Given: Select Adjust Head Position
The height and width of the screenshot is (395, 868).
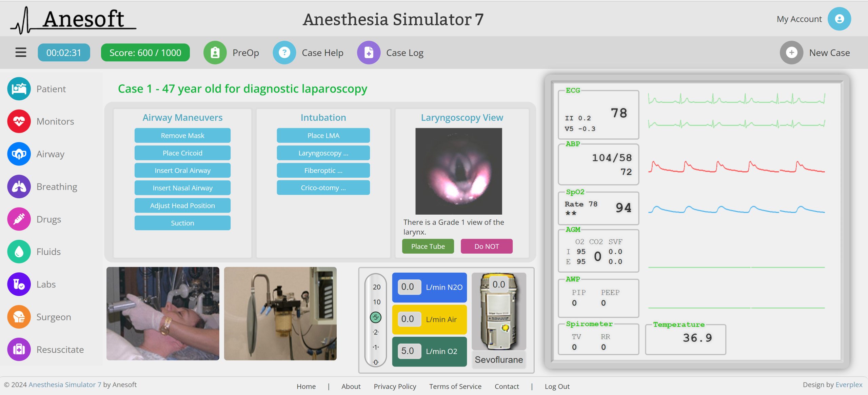Looking at the screenshot, I should pyautogui.click(x=182, y=205).
